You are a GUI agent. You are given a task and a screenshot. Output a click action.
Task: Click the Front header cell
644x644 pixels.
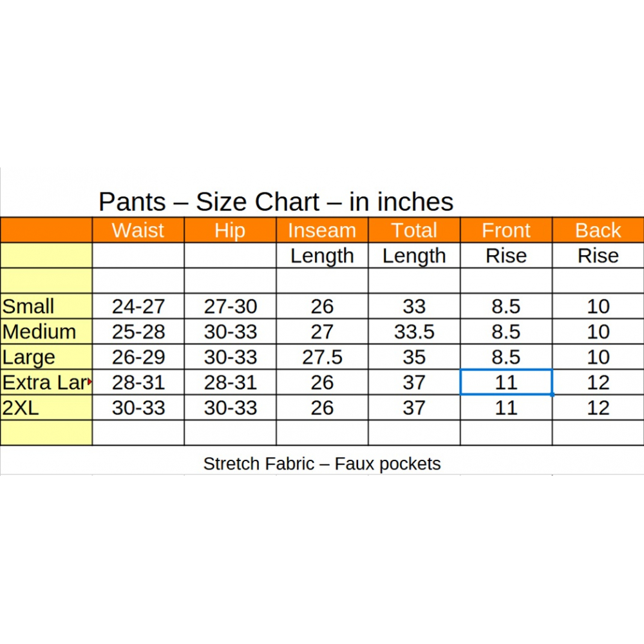click(506, 231)
